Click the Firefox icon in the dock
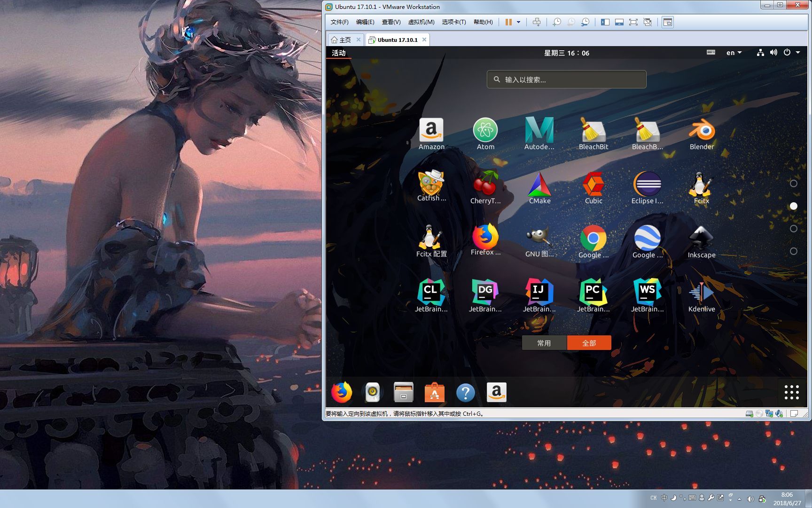This screenshot has width=812, height=508. 342,392
